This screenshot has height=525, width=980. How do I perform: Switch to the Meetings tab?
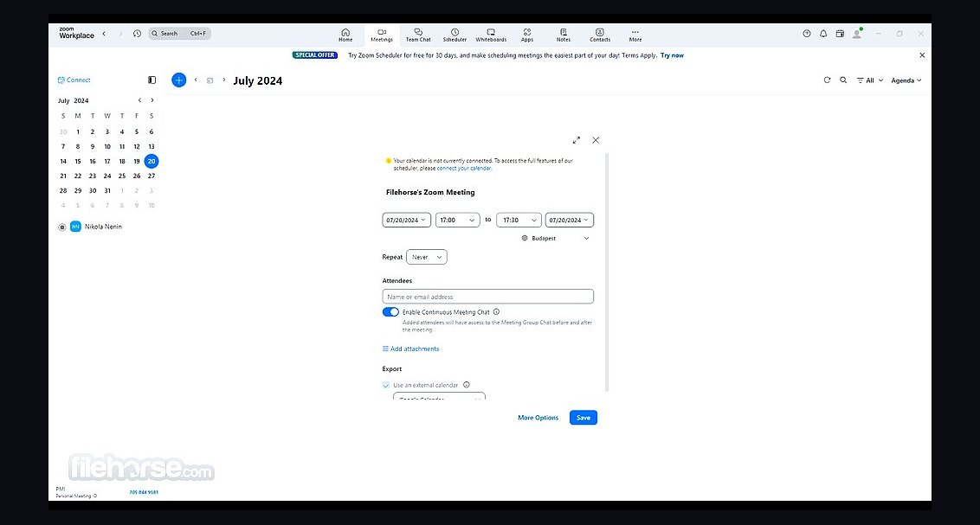(x=382, y=35)
